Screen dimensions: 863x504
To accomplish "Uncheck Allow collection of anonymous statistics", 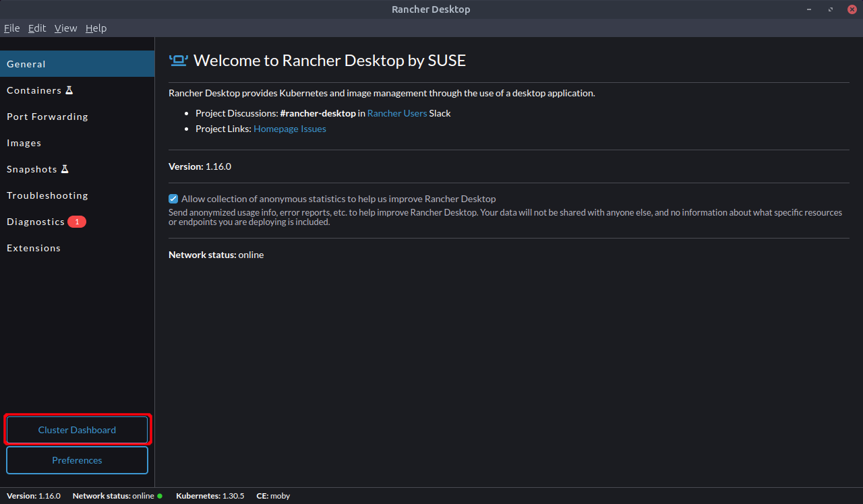I will 173,199.
